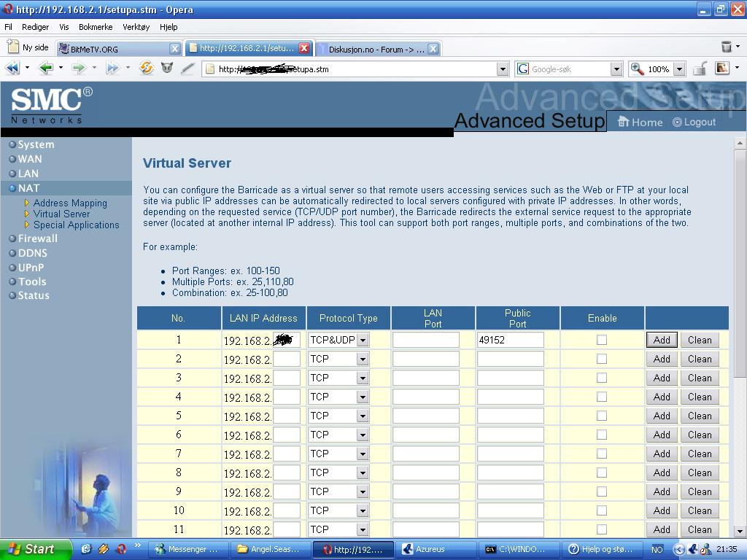Go forward with the green Forward arrow

(x=79, y=69)
